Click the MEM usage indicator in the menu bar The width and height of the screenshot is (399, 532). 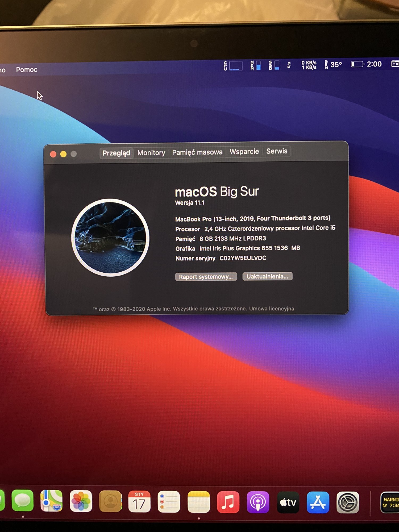255,65
